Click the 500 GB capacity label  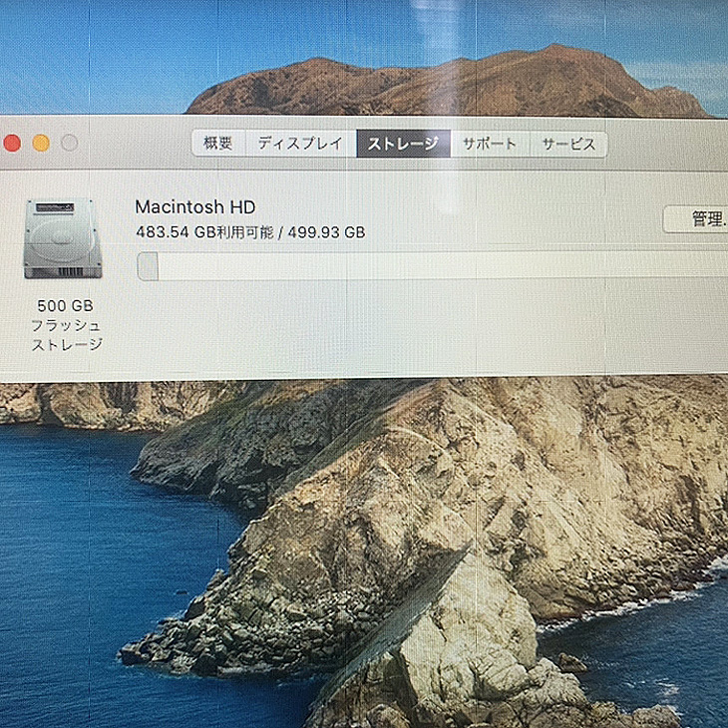66,305
